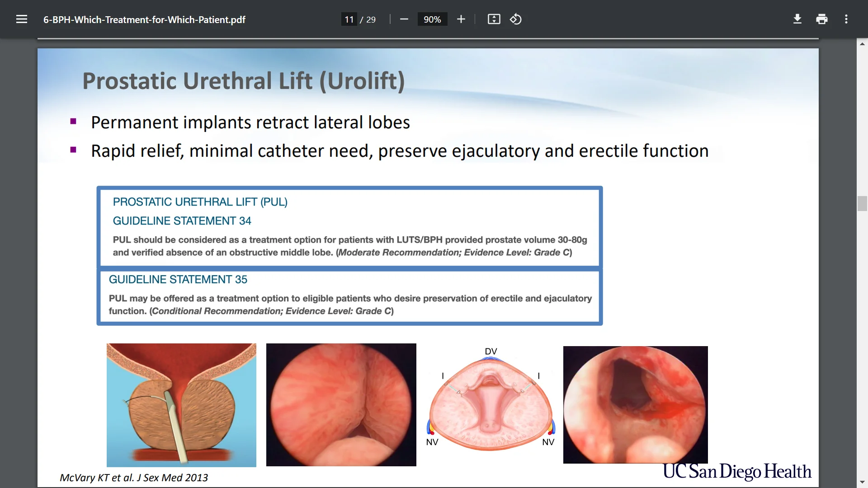The height and width of the screenshot is (488, 868).
Task: Click the bullet 'Permanent implants retract lateral lobes'
Action: [x=250, y=122]
